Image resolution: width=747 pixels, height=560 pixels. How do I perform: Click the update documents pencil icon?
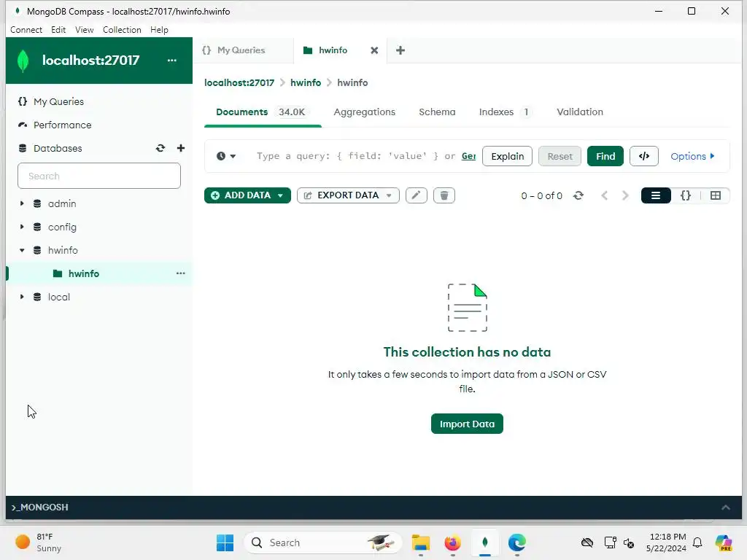pyautogui.click(x=416, y=195)
